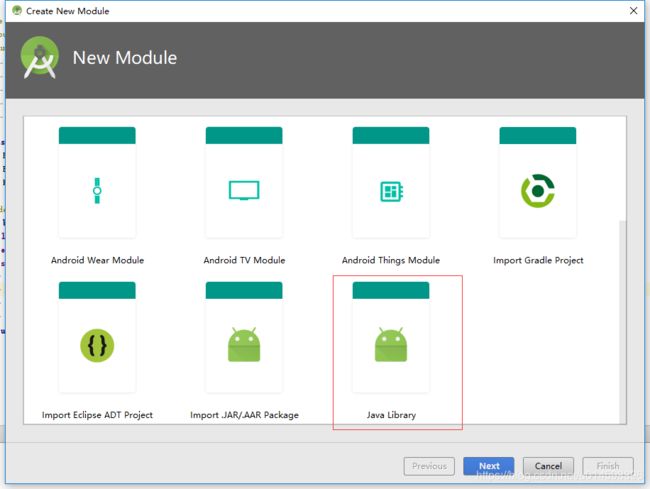Select the Android Wear Module watch icon

point(97,191)
